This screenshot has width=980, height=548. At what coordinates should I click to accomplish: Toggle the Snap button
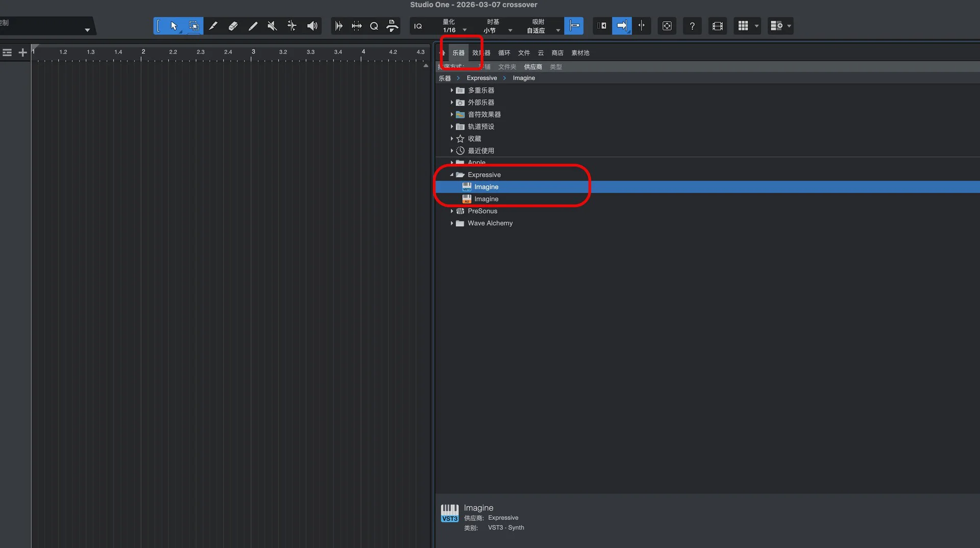[x=574, y=26]
